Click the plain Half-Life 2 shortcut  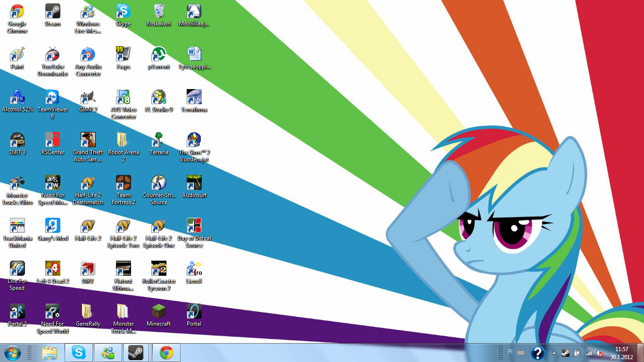tap(88, 230)
